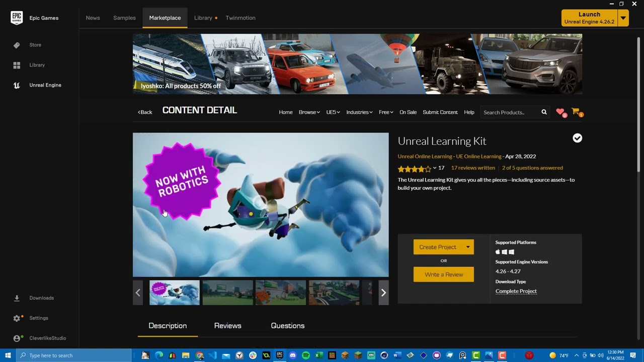Switch to the Samples tab
Screen dimensions: 644x362
pos(124,18)
